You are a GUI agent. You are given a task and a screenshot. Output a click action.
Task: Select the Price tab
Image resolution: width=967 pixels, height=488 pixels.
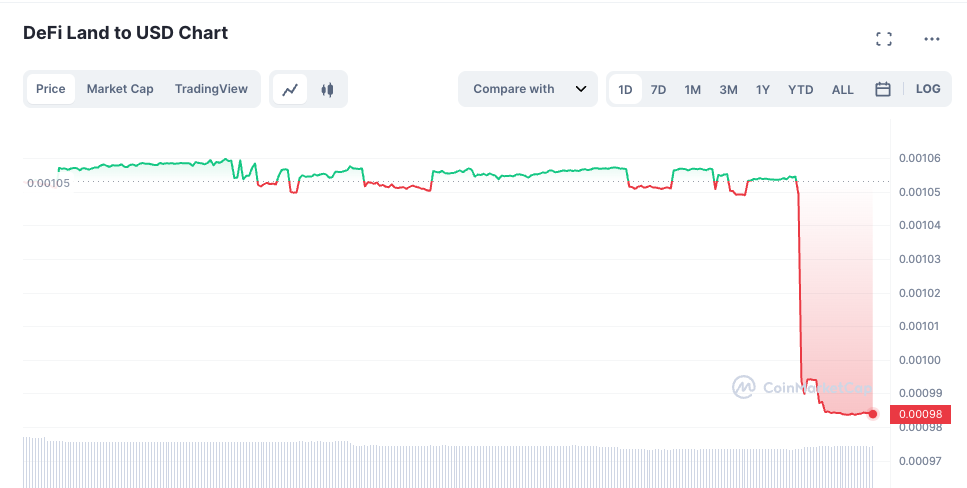51,89
